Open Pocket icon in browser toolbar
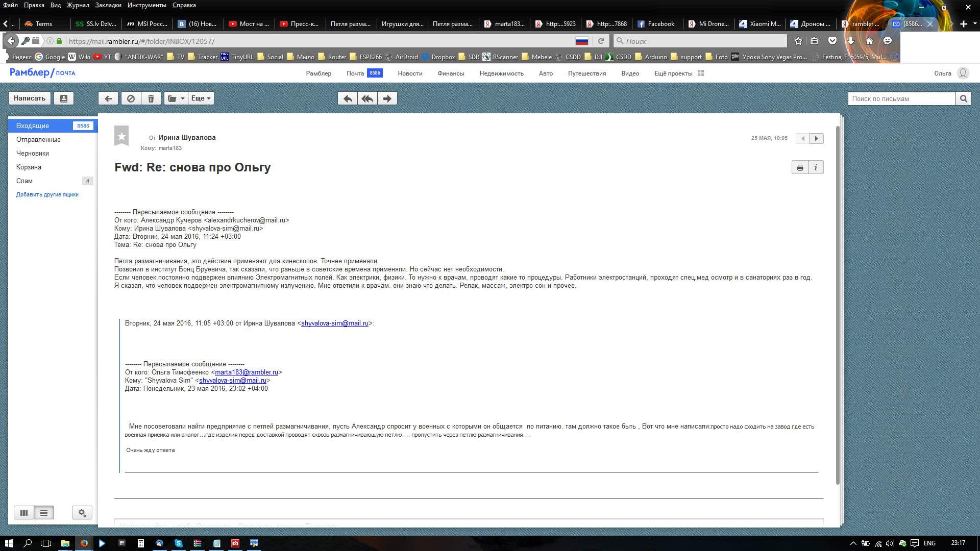 tap(832, 41)
